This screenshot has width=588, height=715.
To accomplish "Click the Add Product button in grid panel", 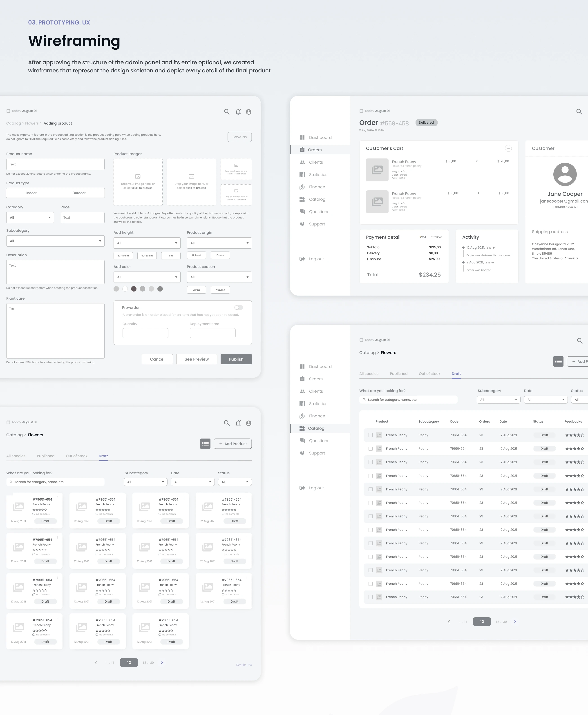I will coord(233,443).
